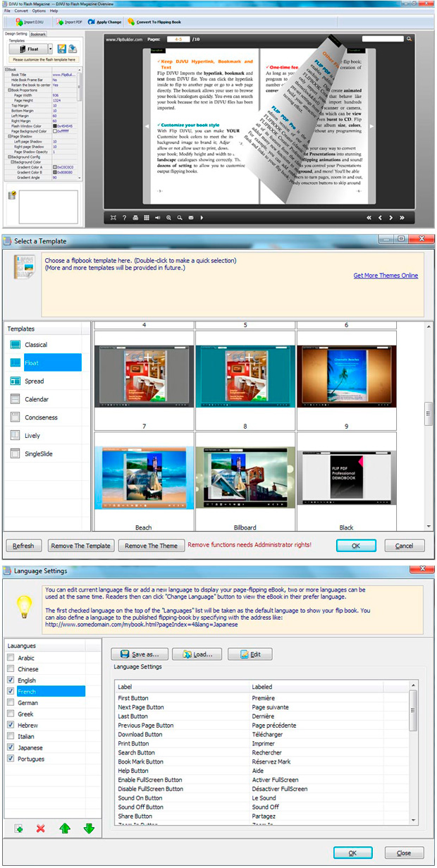Viewport: 437px width, 868px height.
Task: Uncheck the Hebrew language checkbox
Action: tap(10, 725)
